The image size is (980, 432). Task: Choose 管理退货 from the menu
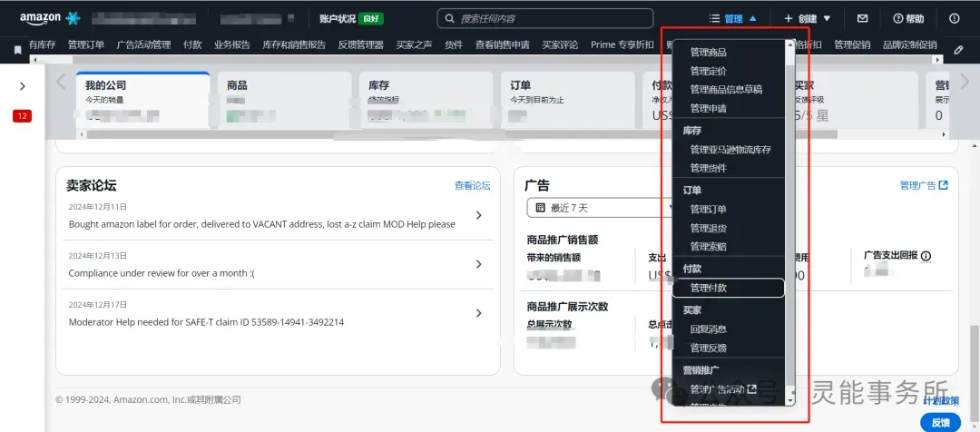coord(708,228)
